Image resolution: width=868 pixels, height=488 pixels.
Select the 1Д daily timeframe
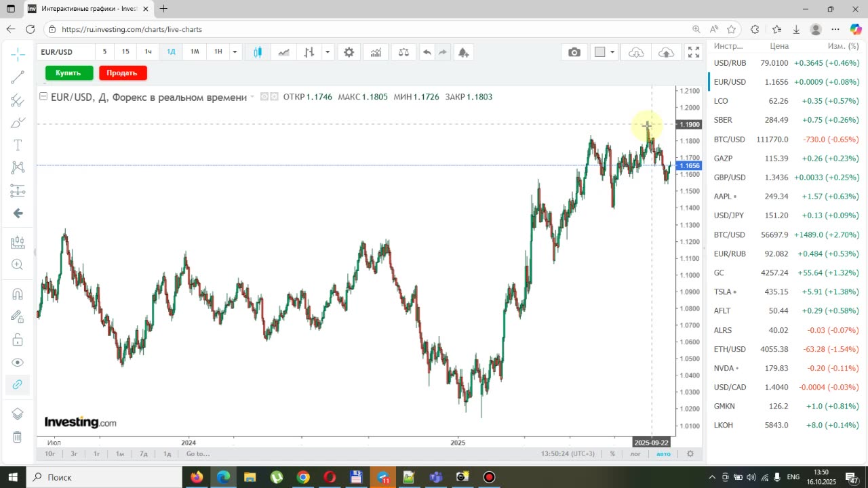(172, 52)
